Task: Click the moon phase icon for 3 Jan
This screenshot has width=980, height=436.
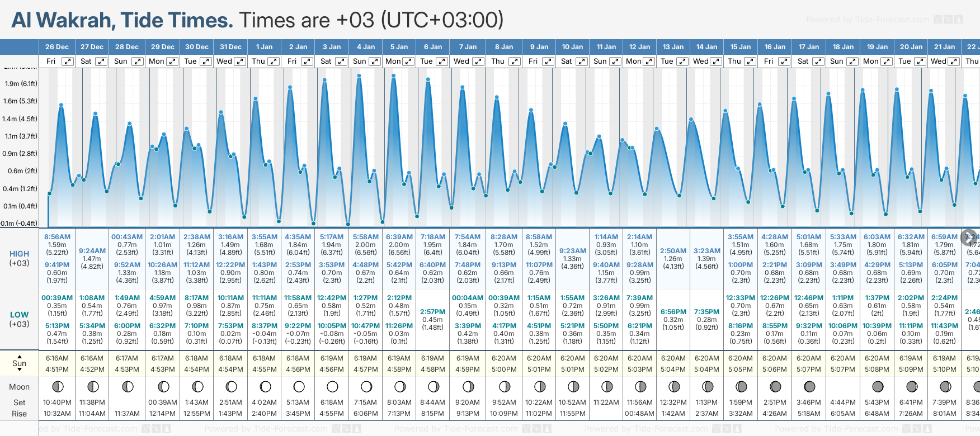Action: point(332,387)
